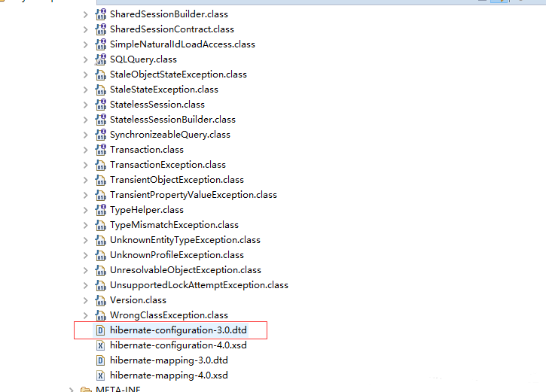Viewport: 546px width, 392px height.
Task: Select Transaction.class file name
Action: (x=147, y=150)
